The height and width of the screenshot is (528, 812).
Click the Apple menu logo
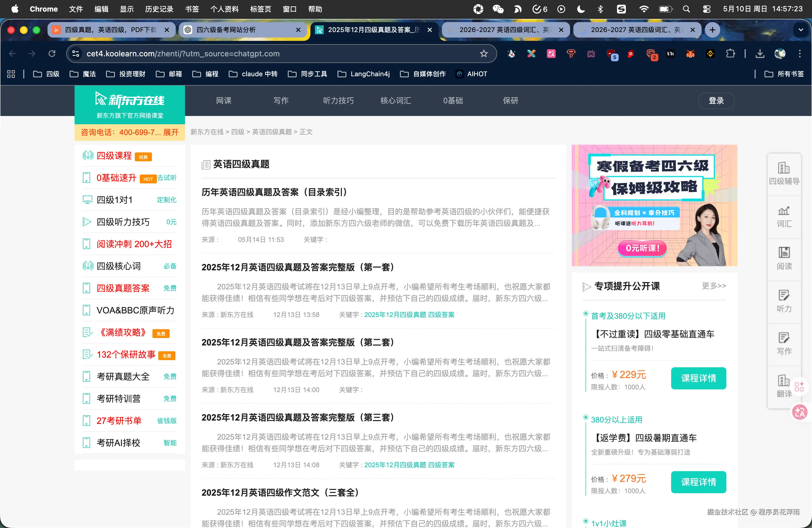point(15,9)
